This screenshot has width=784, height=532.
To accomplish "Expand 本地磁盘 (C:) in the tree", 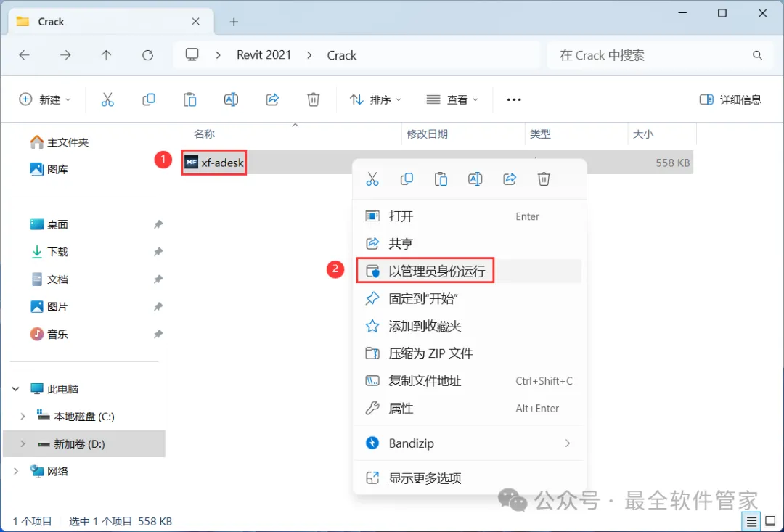I will click(x=23, y=416).
